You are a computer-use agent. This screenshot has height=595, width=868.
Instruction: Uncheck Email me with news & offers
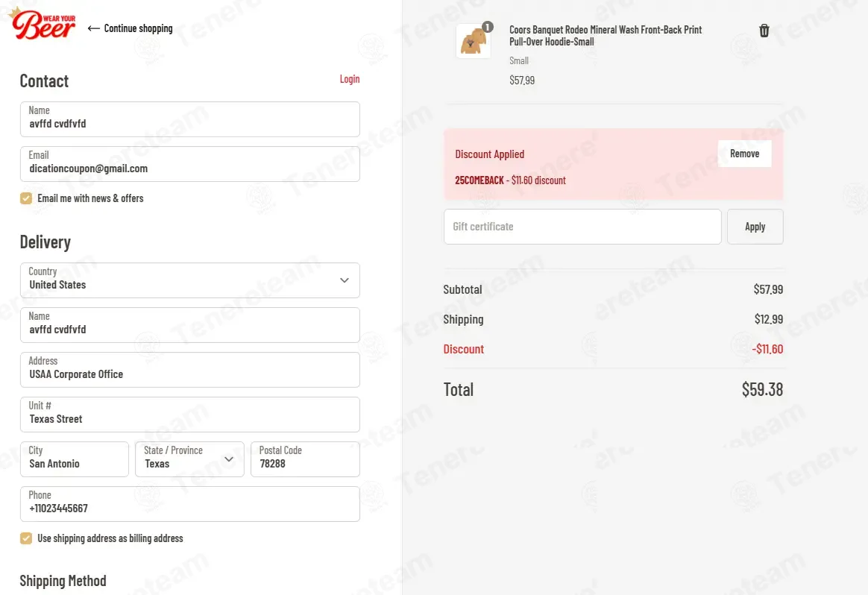tap(26, 198)
